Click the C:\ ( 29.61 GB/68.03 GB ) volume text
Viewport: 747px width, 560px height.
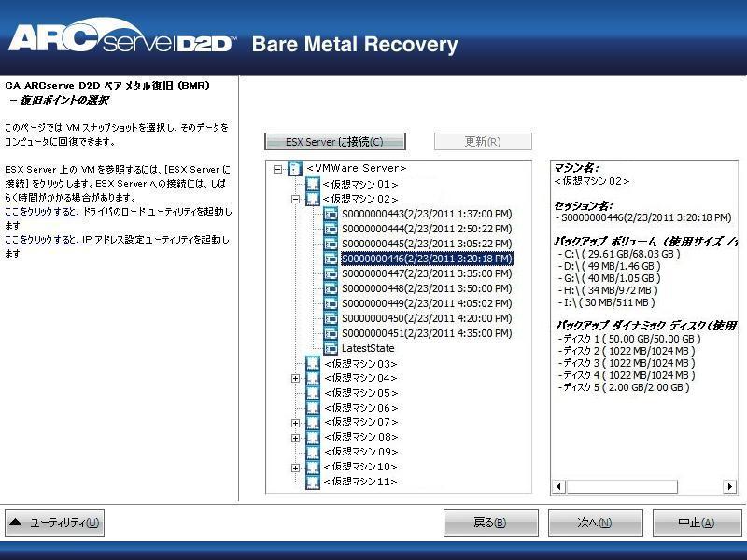coord(619,254)
